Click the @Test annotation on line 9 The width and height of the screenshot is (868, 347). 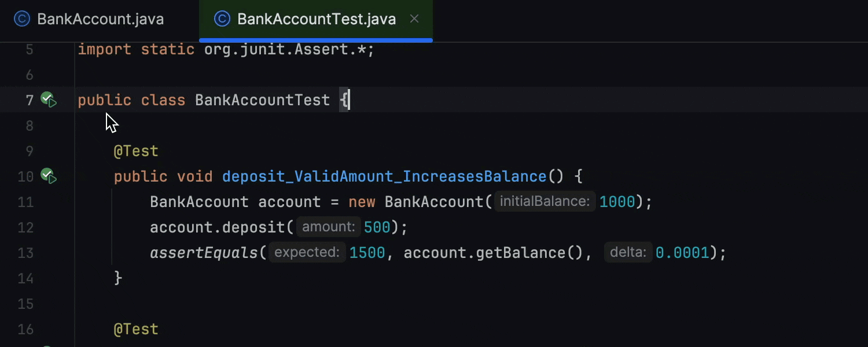pos(136,151)
